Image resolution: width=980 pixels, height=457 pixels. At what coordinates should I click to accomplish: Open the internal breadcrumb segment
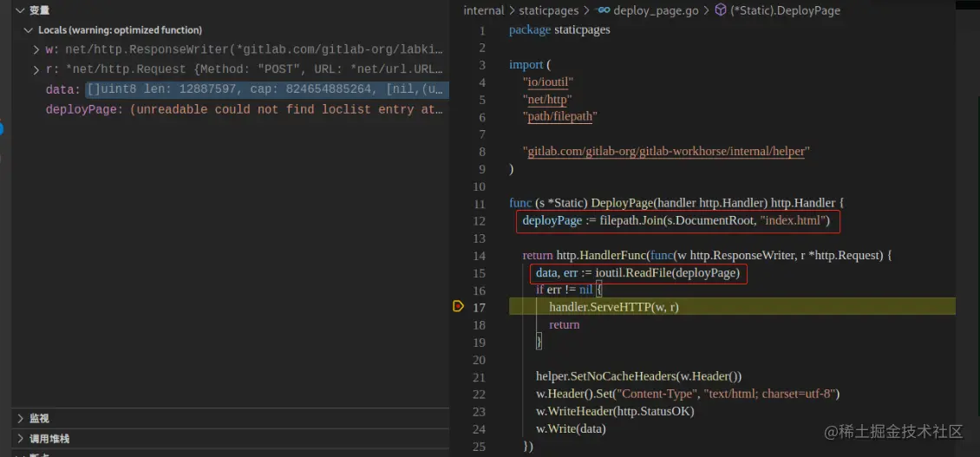[483, 10]
